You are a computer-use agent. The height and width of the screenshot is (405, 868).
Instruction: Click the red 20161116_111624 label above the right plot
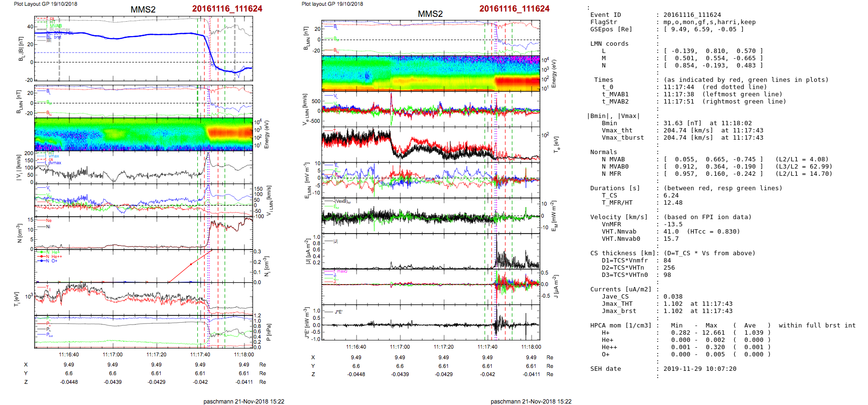tap(514, 9)
